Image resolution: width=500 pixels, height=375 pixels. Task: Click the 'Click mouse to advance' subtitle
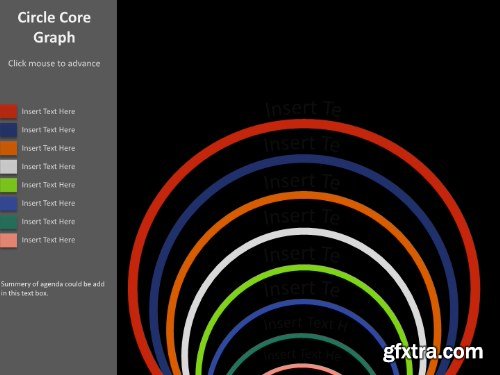pyautogui.click(x=54, y=63)
